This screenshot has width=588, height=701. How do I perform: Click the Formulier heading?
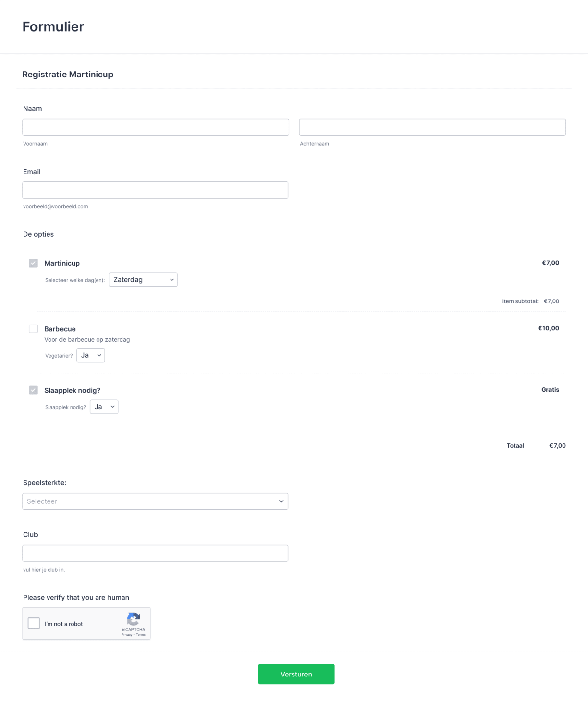coord(53,27)
